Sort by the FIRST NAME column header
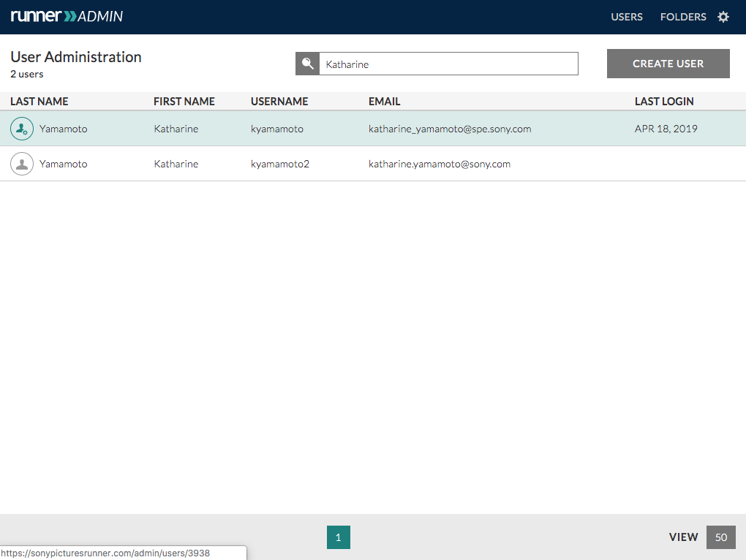 pyautogui.click(x=184, y=102)
